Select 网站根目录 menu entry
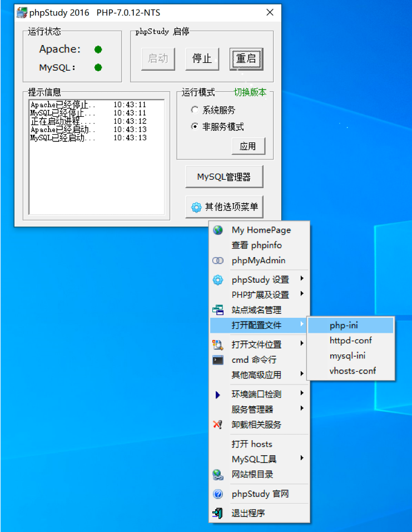This screenshot has height=532, width=412. pos(260,474)
